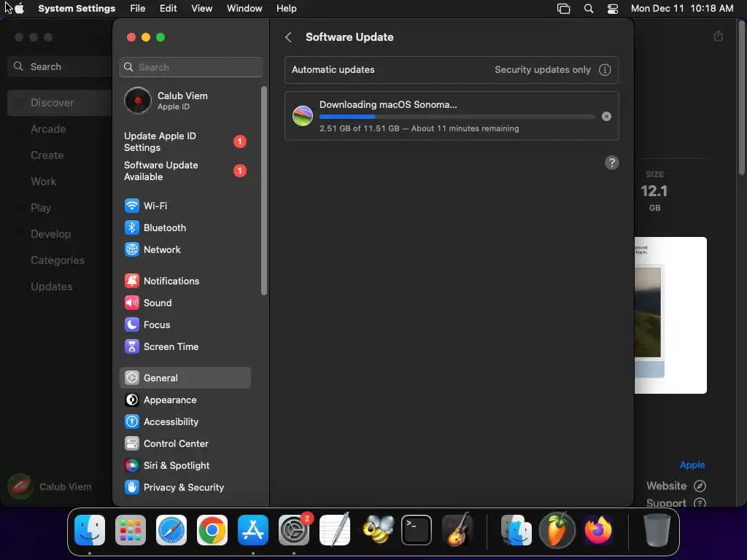Launch FL Studio from the Dock

pyautogui.click(x=557, y=529)
